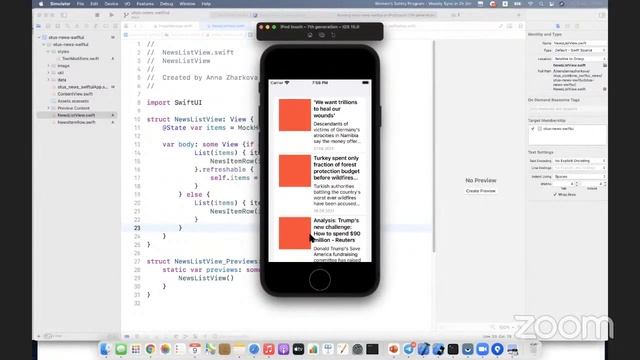This screenshot has height=360, width=640.
Task: Select the File inspector icon
Action: (558, 26)
